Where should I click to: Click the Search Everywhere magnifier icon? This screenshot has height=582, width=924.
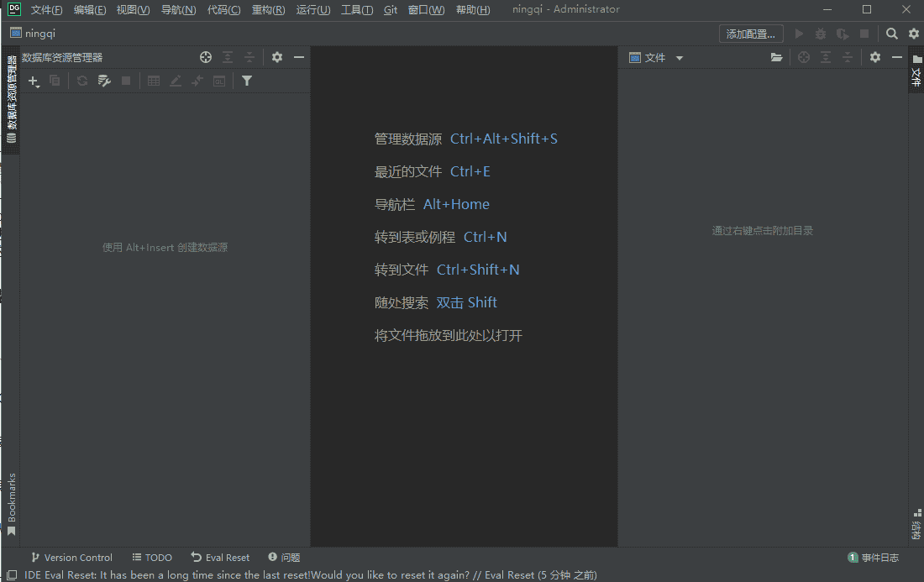point(892,34)
